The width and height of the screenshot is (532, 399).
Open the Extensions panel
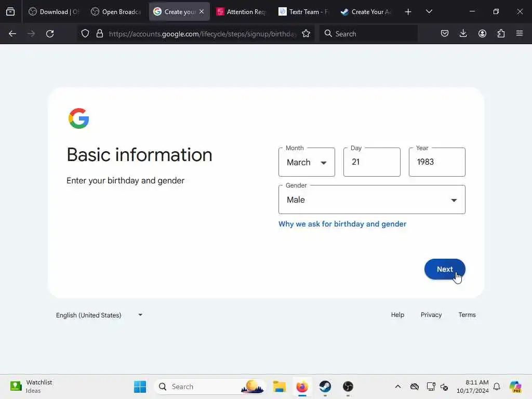click(x=501, y=34)
